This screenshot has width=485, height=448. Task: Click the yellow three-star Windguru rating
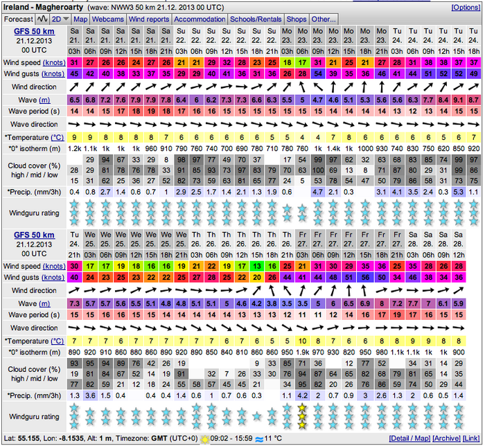coord(301,415)
